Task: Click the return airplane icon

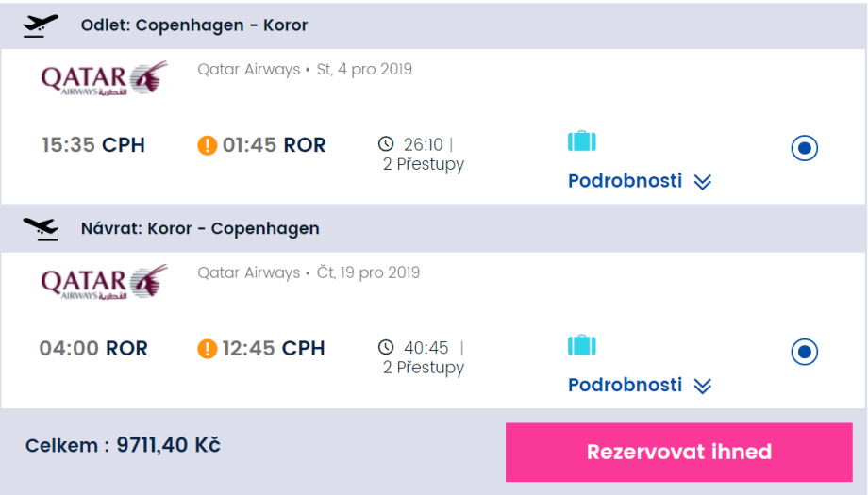Action: pos(40,228)
